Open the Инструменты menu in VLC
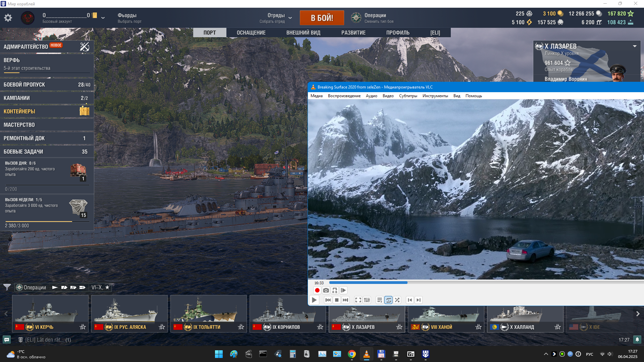The height and width of the screenshot is (362, 644). [435, 96]
